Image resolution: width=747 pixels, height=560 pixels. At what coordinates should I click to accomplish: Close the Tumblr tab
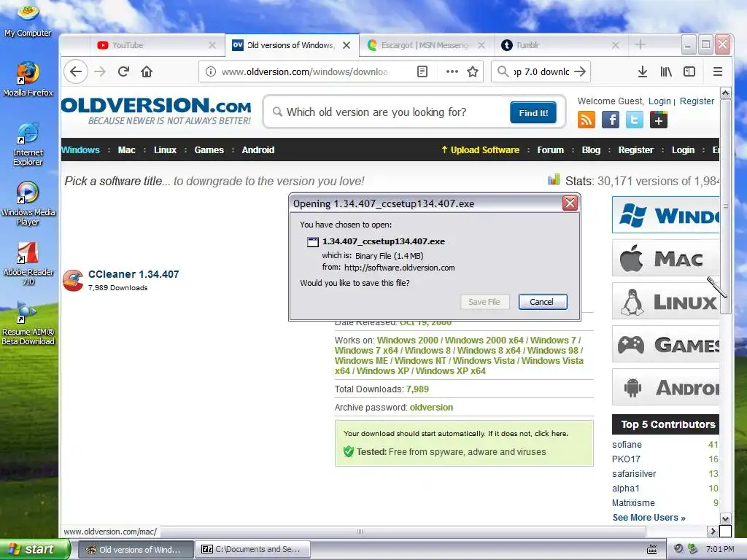[616, 45]
